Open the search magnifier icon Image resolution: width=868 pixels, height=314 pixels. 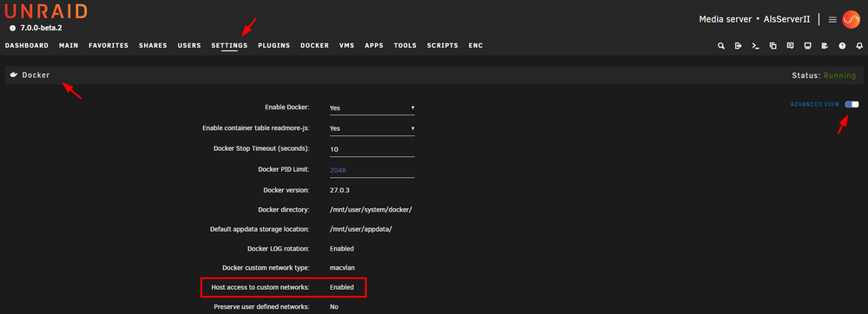coord(720,46)
